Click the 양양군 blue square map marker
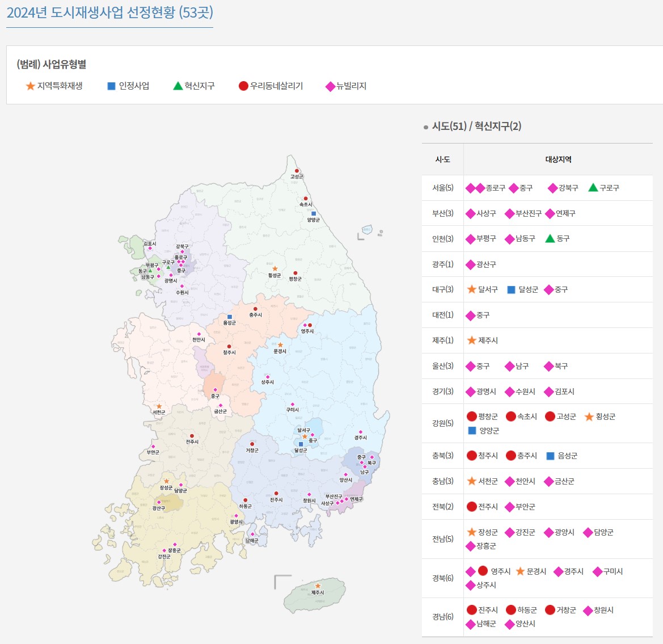Image resolution: width=663 pixels, height=644 pixels. [x=314, y=214]
